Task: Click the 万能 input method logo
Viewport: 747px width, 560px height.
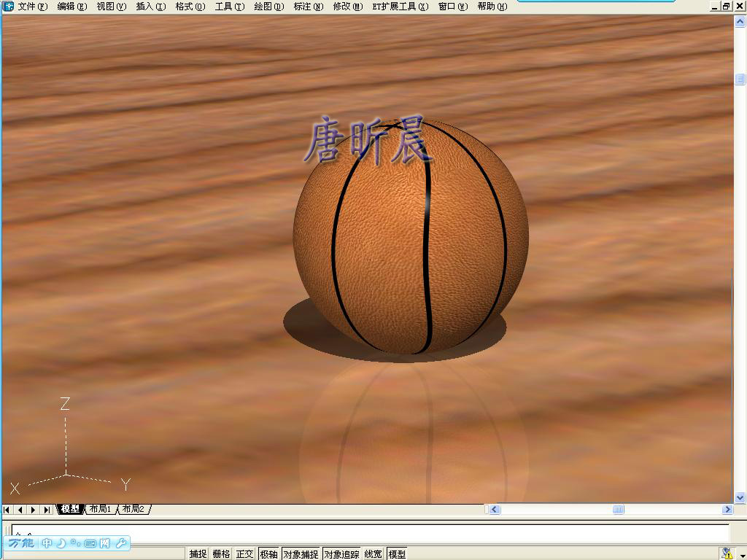Action: point(21,542)
